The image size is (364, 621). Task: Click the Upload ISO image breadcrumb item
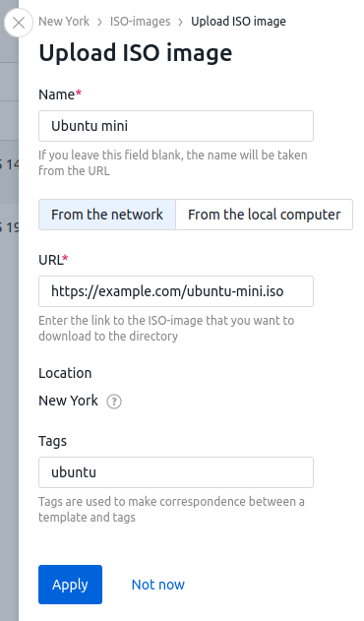coord(238,21)
